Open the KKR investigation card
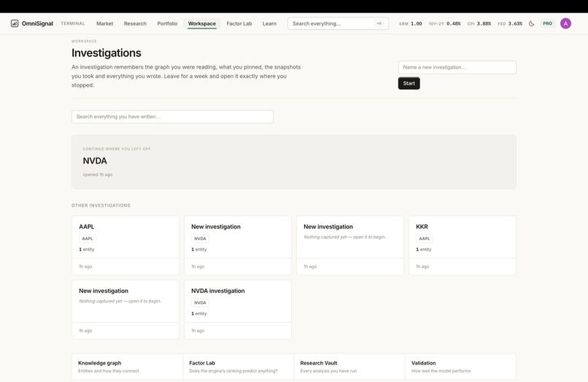The width and height of the screenshot is (588, 382). pos(463,245)
